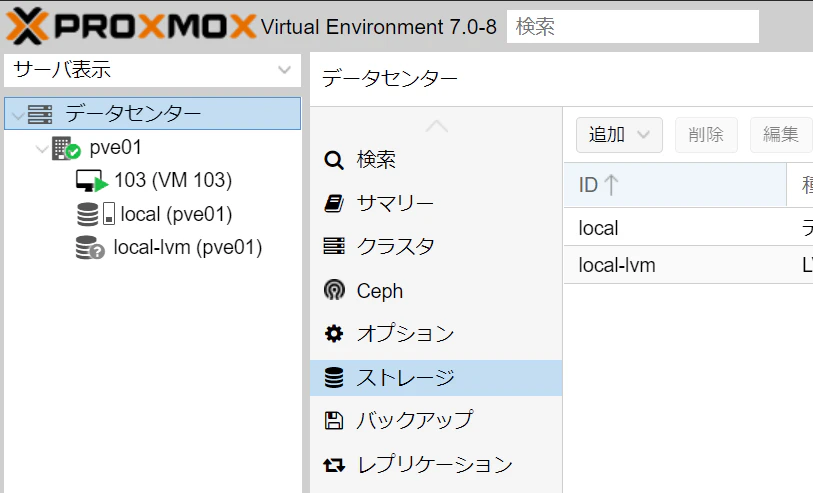Click the floppy icon for バックアップ
813x493 pixels.
tap(333, 420)
